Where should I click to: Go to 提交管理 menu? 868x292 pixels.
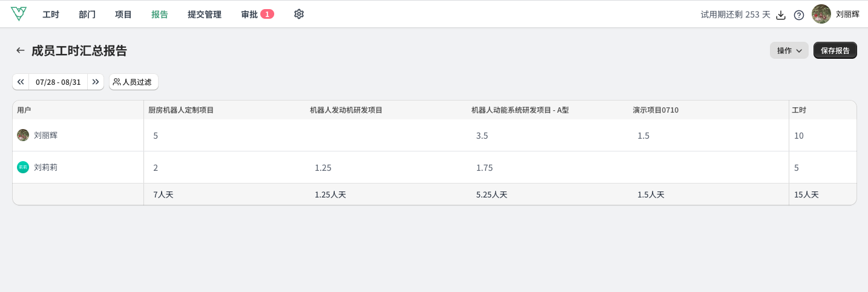(x=205, y=14)
